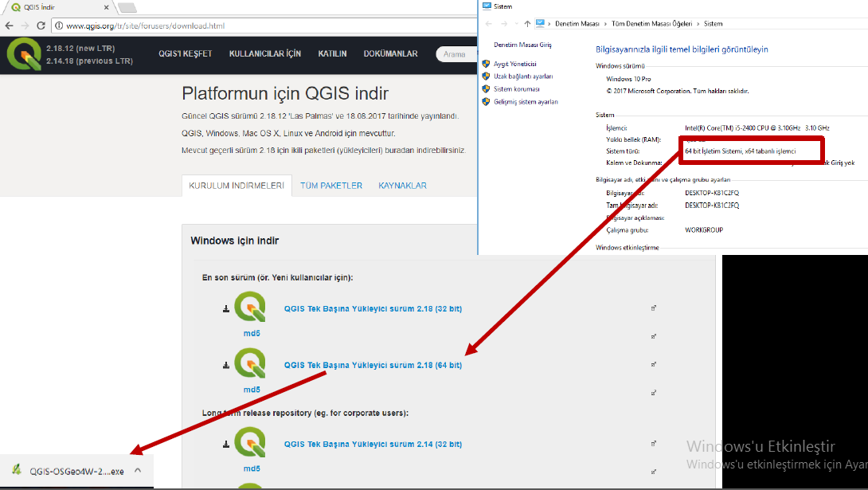Open the md5 link under 2.14 (32 bit)
This screenshot has width=868, height=490.
[x=252, y=468]
